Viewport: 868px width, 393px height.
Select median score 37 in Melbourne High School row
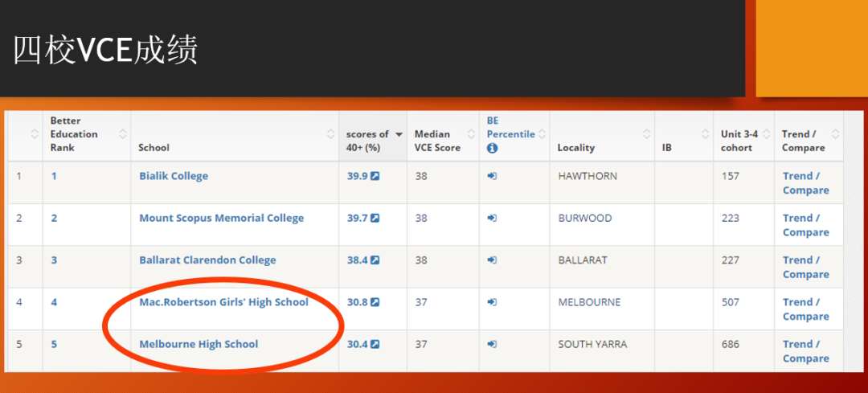pyautogui.click(x=421, y=344)
